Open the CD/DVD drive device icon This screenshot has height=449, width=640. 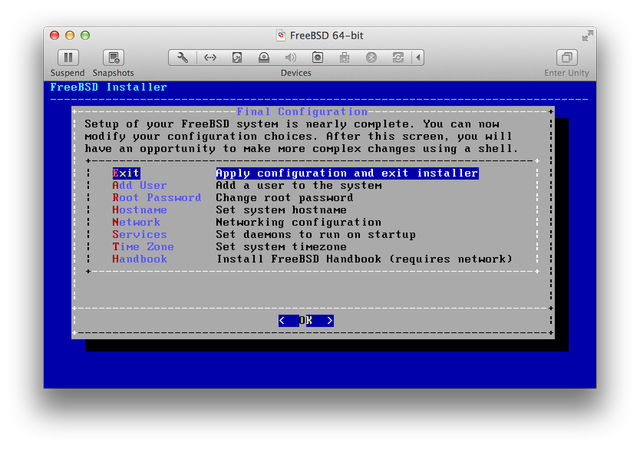[264, 58]
